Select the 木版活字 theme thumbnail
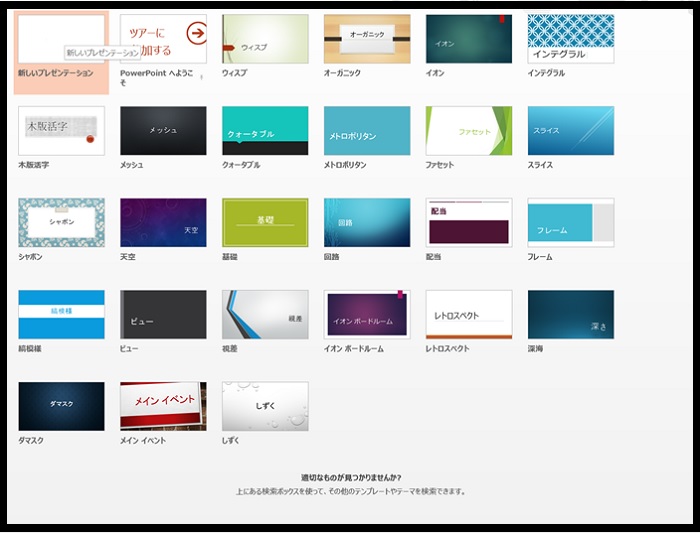The width and height of the screenshot is (700, 533). pyautogui.click(x=61, y=131)
